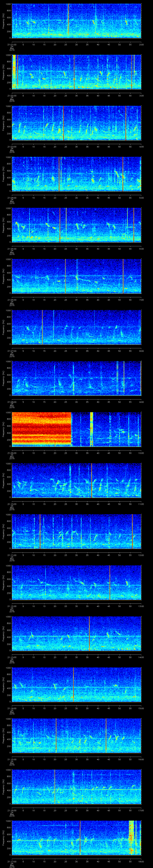Click the '1000' frequency tick of the 21:05:00 panel
The image size is (153, 868).
pyautogui.click(x=8, y=208)
